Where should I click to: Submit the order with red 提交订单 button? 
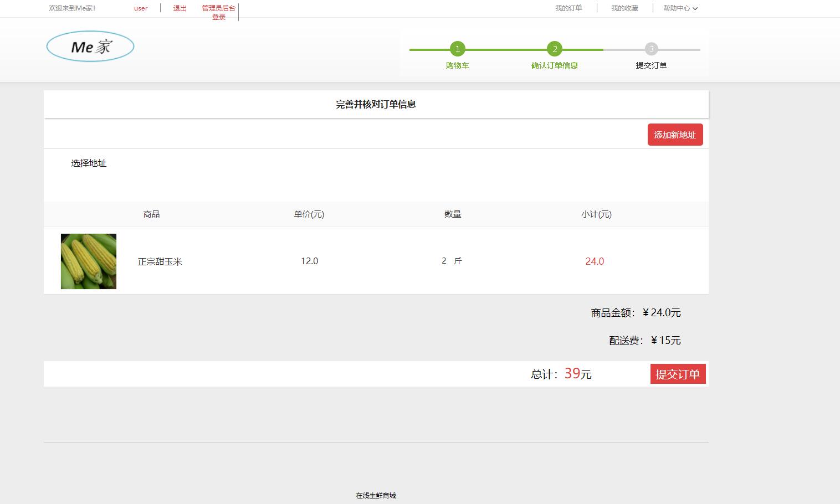click(678, 374)
